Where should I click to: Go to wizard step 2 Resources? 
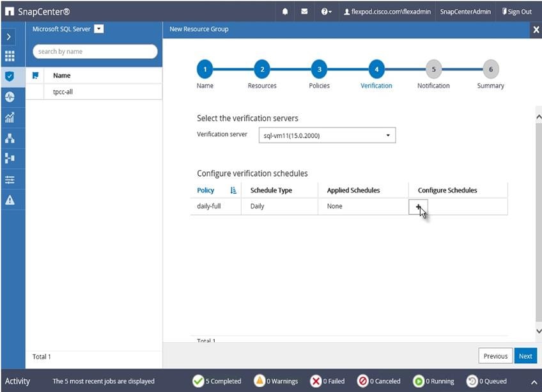262,69
